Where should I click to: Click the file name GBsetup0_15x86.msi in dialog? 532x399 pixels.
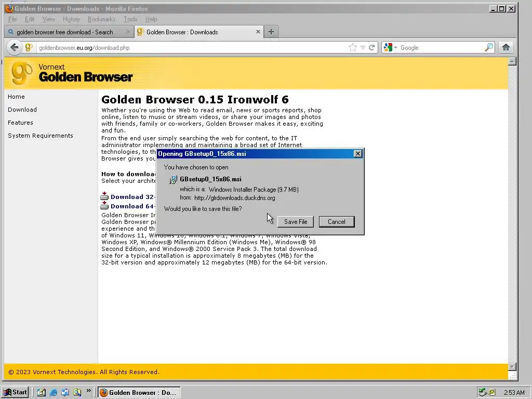pos(211,179)
